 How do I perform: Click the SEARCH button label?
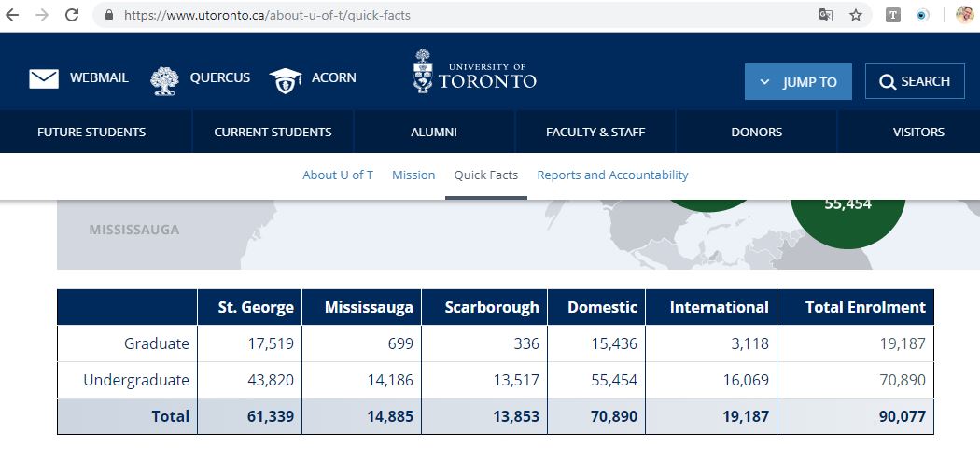tap(925, 81)
